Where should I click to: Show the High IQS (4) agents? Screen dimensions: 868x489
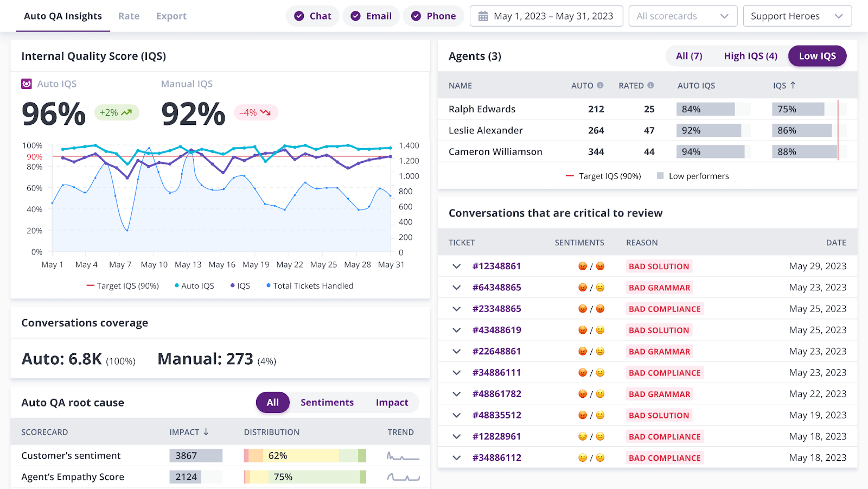pyautogui.click(x=751, y=56)
